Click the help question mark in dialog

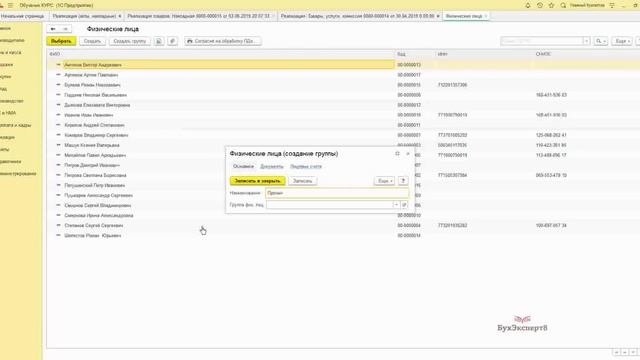click(x=403, y=181)
